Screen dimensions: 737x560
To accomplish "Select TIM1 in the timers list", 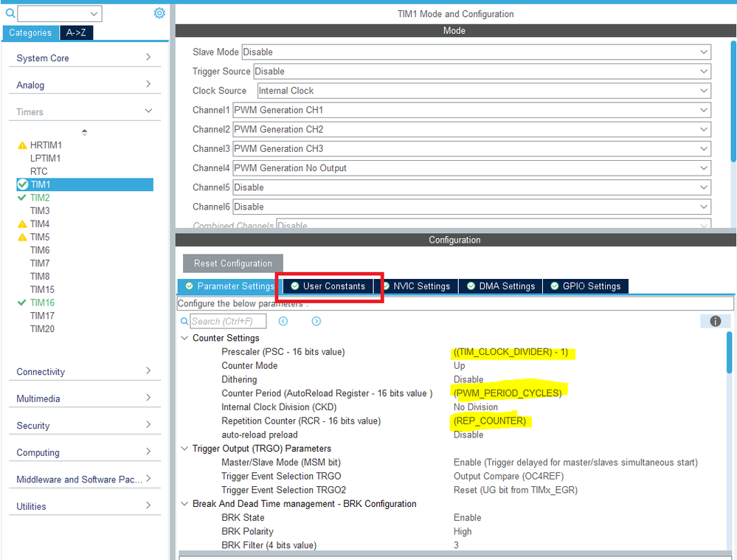I will click(x=85, y=184).
